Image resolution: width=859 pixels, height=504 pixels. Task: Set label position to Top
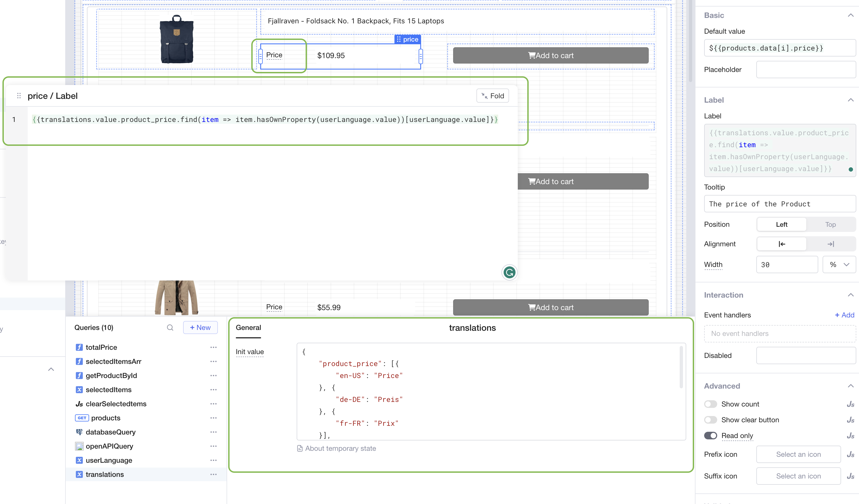[x=830, y=225]
